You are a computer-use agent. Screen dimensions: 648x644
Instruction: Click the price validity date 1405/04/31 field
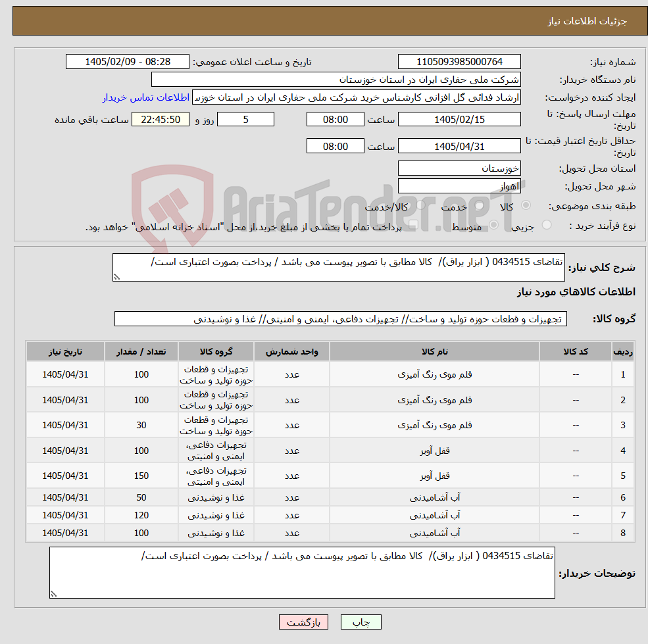[x=459, y=146]
